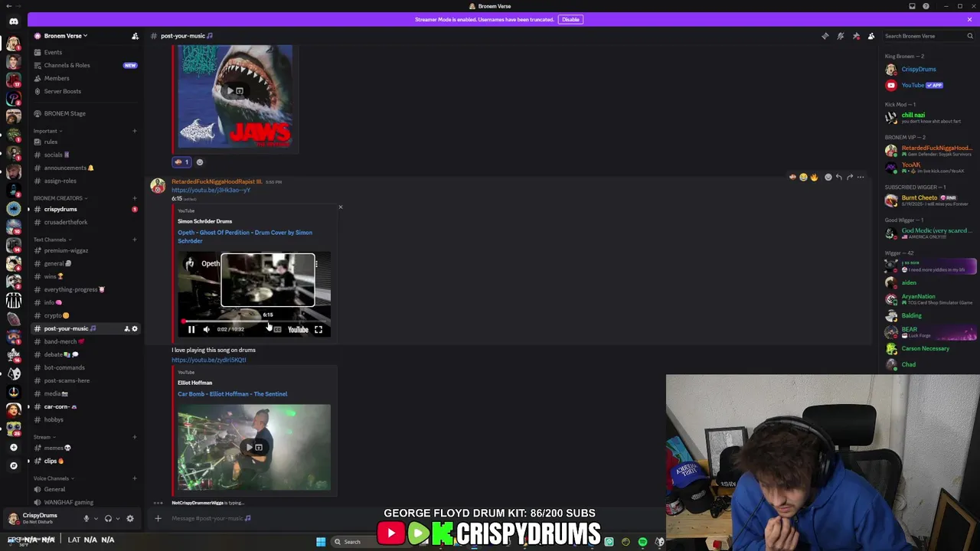The height and width of the screenshot is (551, 980).
Task: Collapse the Text Channels category
Action: tap(51, 240)
